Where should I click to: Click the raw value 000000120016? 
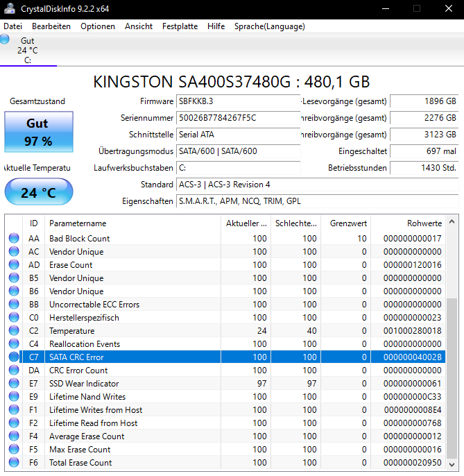point(413,265)
